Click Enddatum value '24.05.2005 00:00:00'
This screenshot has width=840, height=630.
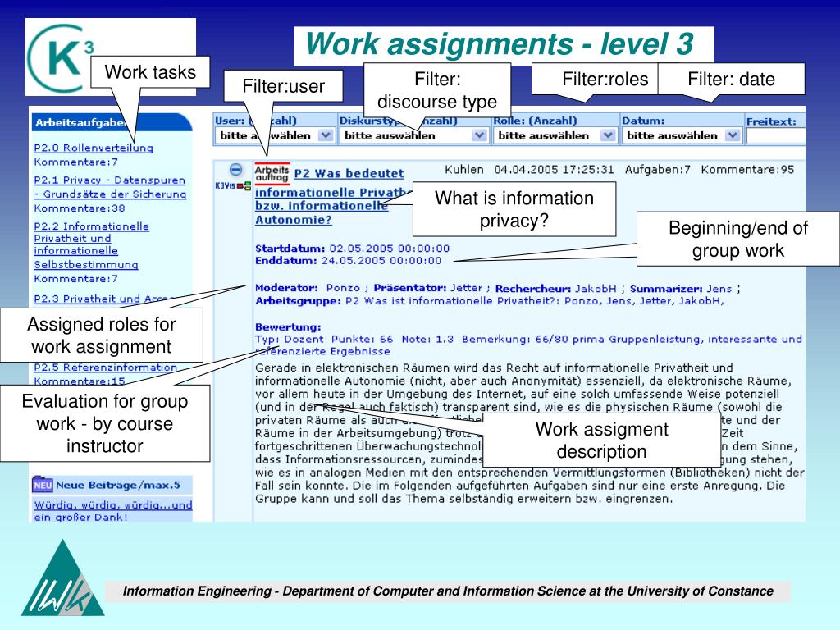point(381,261)
